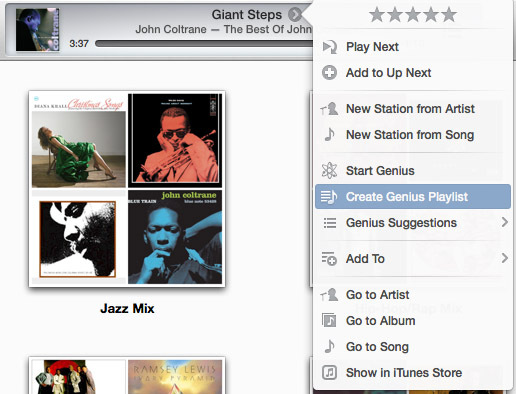
Task: Click the Add To playlist-plus icon
Action: pyautogui.click(x=329, y=259)
